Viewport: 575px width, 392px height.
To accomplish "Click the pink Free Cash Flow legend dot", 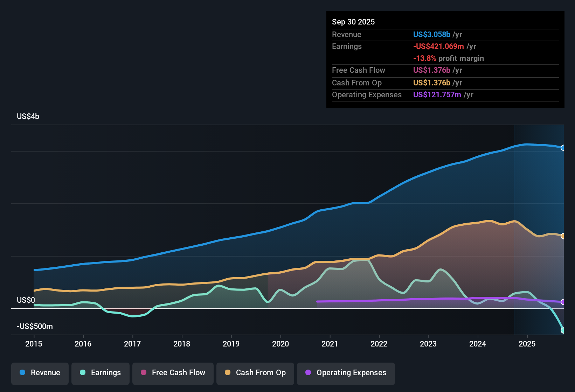I will 143,373.
